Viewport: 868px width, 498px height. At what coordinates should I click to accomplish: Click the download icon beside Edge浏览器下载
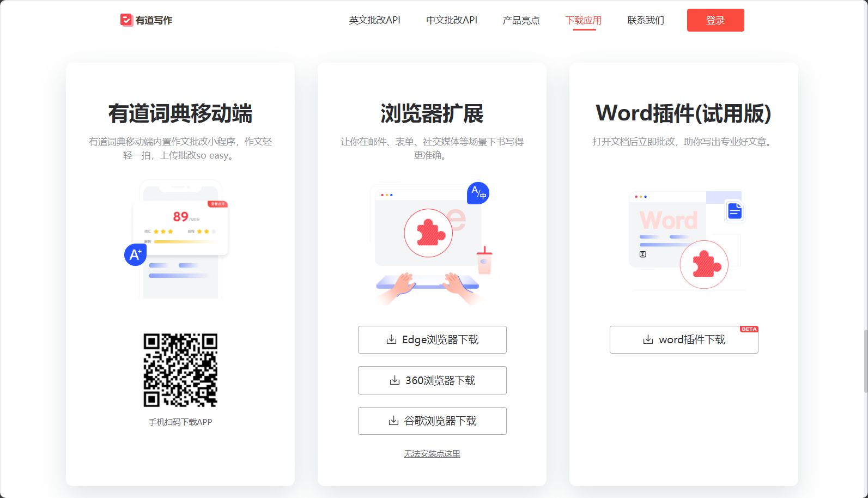click(x=391, y=339)
